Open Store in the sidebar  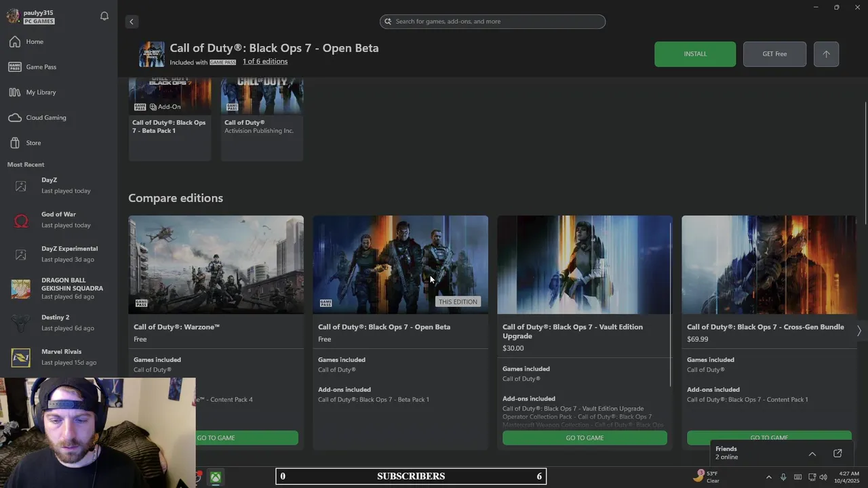pos(58,143)
